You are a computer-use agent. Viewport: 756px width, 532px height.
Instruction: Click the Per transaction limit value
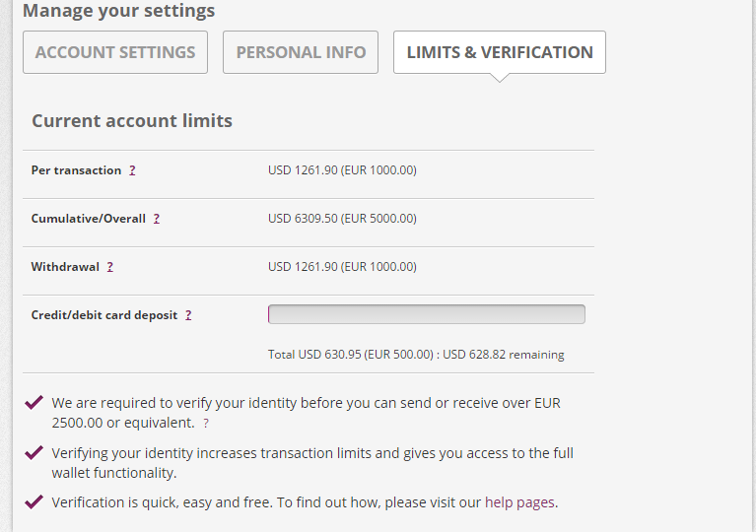click(342, 170)
